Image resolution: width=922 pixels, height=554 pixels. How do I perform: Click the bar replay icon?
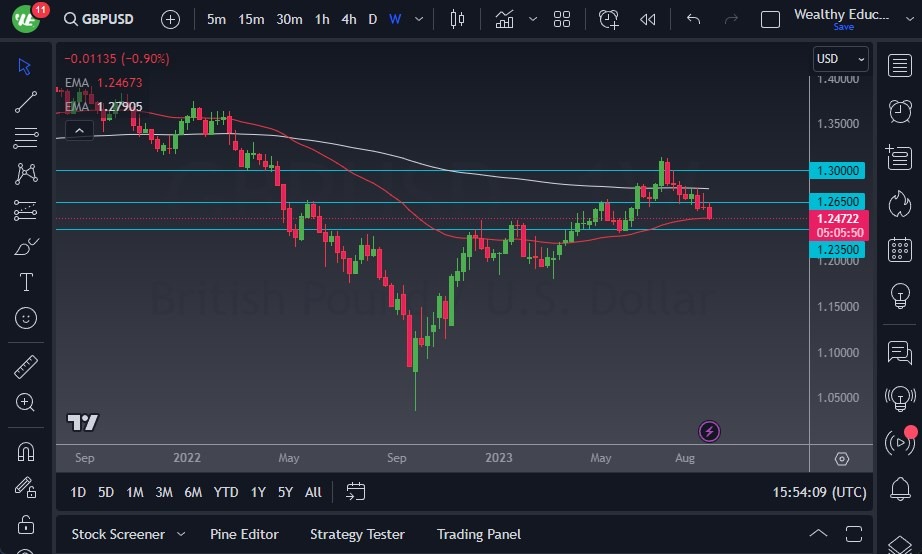[648, 19]
